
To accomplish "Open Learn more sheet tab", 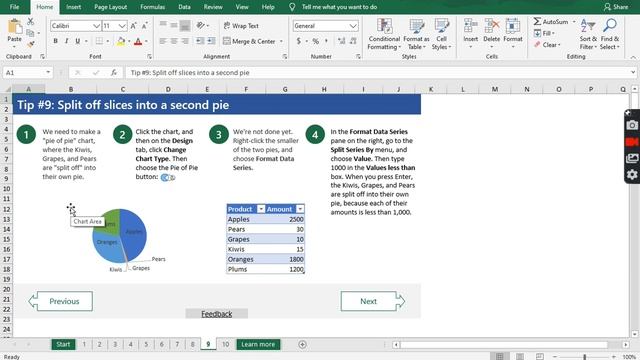I will coord(258,344).
